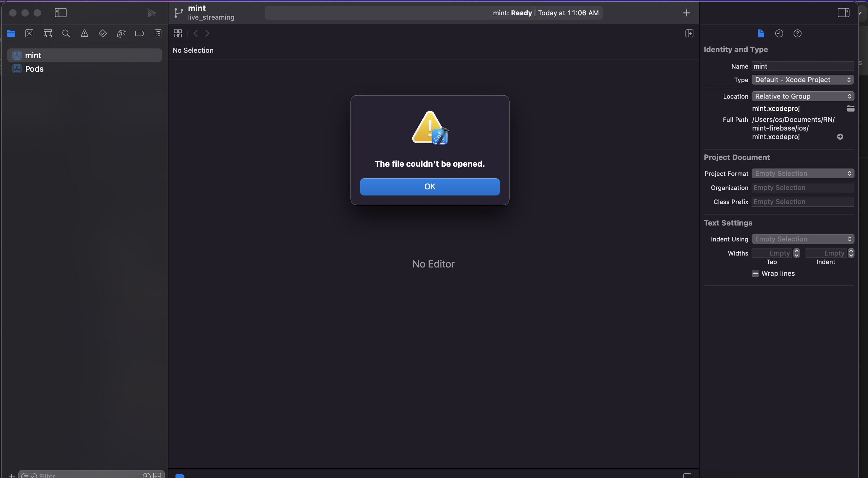Click the Indent width stepper
Screen dimensions: 868x478
851,253
